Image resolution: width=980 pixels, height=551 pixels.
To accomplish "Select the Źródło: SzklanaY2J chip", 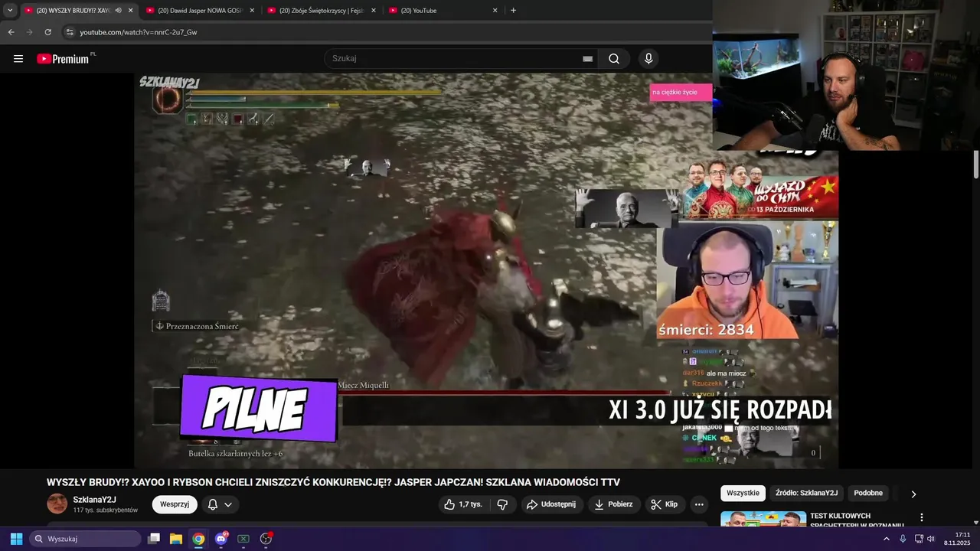I will (x=806, y=493).
